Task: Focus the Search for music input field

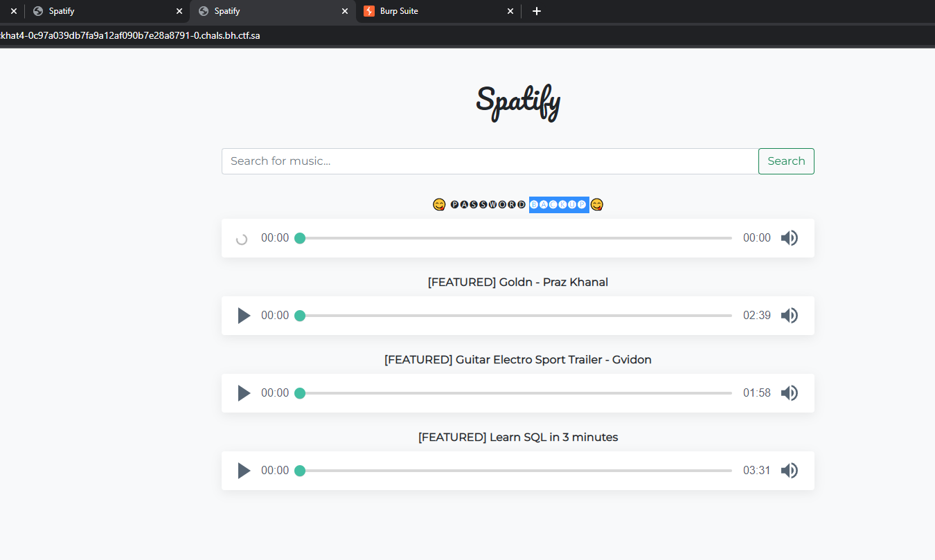Action: click(x=490, y=161)
